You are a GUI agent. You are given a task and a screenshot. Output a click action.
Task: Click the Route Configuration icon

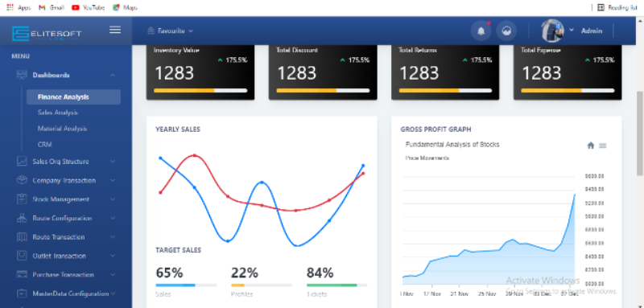[x=22, y=218]
